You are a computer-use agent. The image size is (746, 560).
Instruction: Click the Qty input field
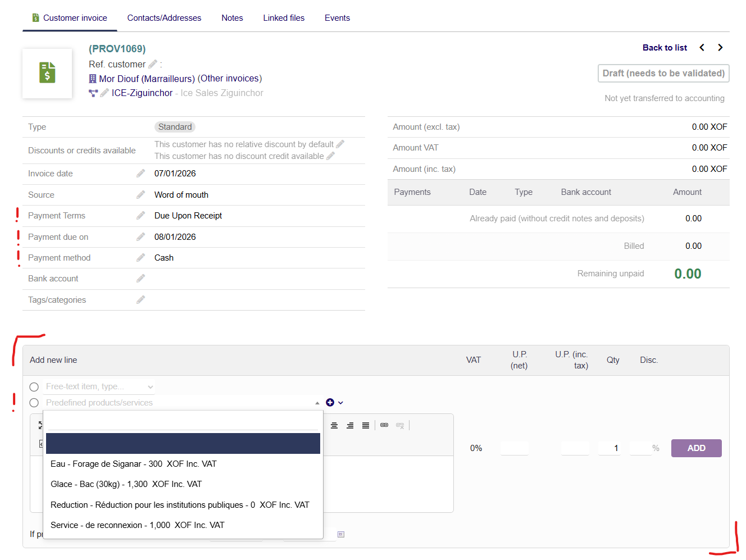tap(609, 448)
